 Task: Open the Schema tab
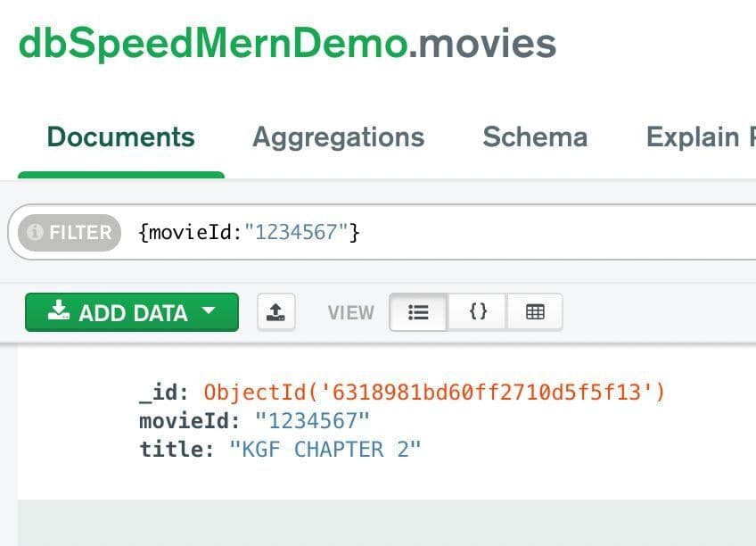[x=535, y=137]
